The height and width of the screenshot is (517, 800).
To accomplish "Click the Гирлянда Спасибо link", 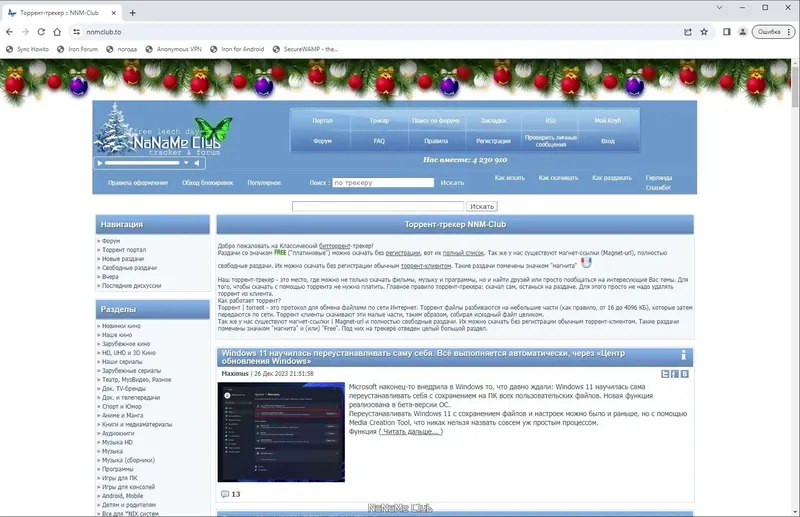I will click(x=658, y=183).
